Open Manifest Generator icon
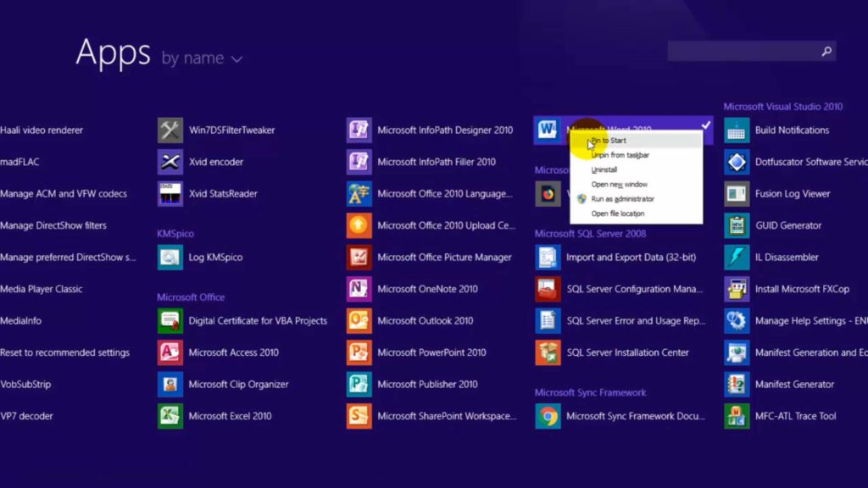This screenshot has height=488, width=868. (x=737, y=385)
